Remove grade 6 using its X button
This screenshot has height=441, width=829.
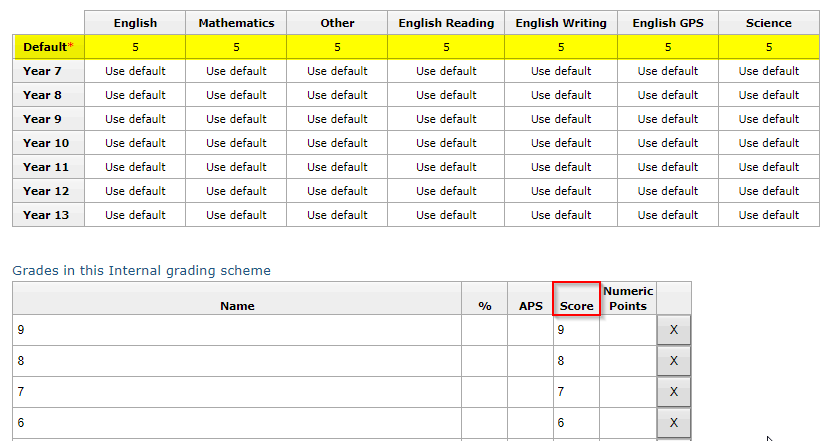click(674, 422)
